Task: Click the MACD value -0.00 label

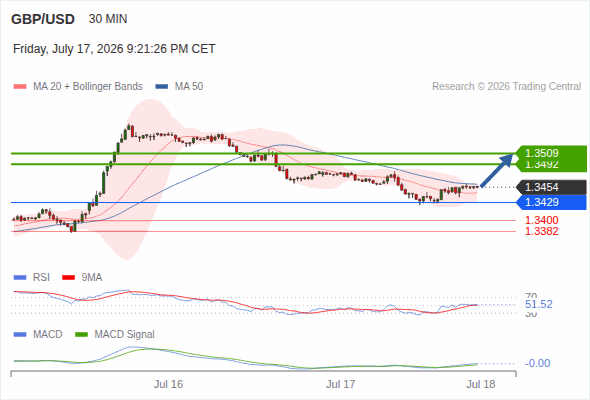Action: [538, 363]
